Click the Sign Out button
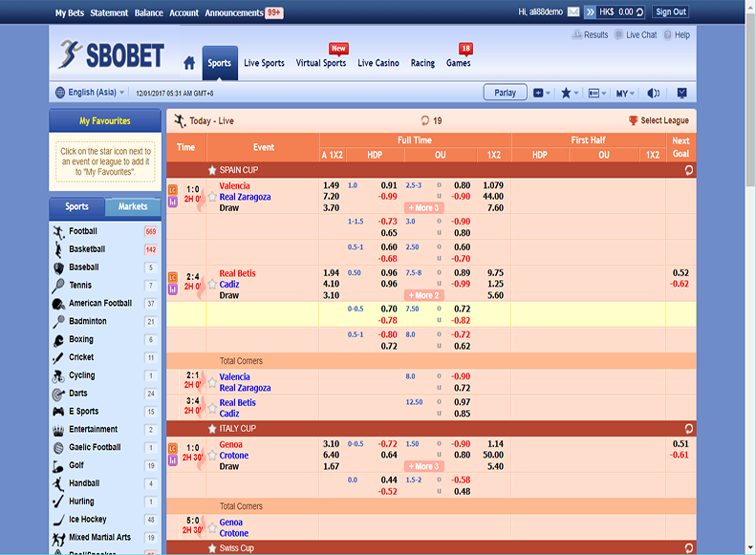756x555 pixels. [x=670, y=12]
